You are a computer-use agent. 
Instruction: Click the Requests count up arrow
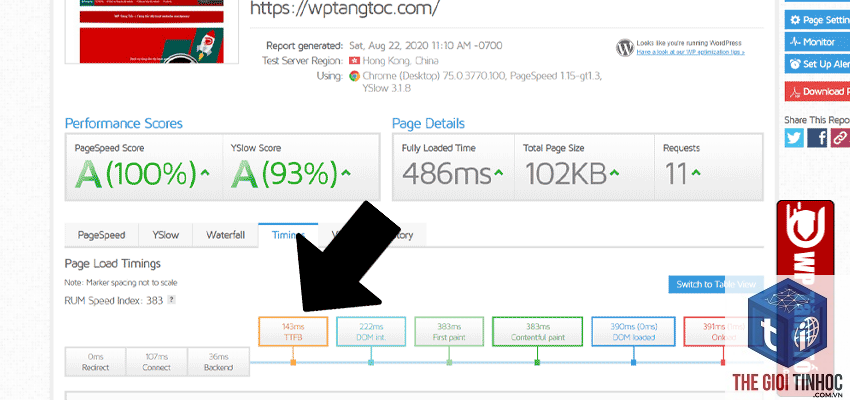pos(696,173)
